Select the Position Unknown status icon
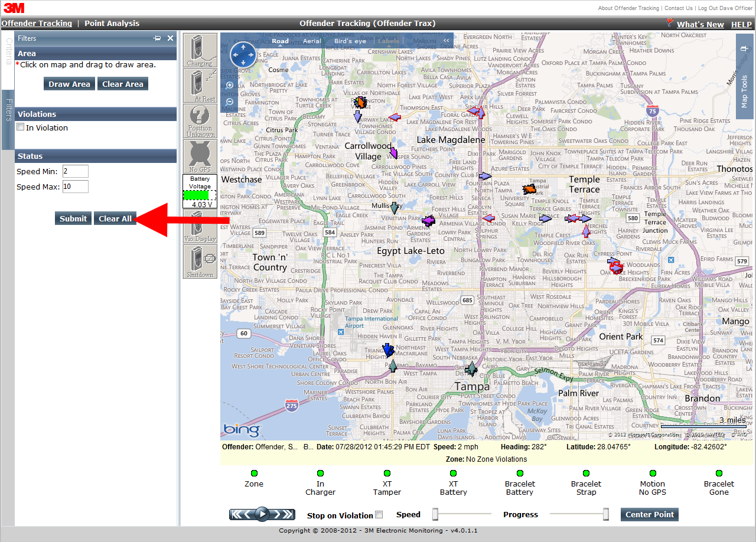This screenshot has height=542, width=756. 200,121
